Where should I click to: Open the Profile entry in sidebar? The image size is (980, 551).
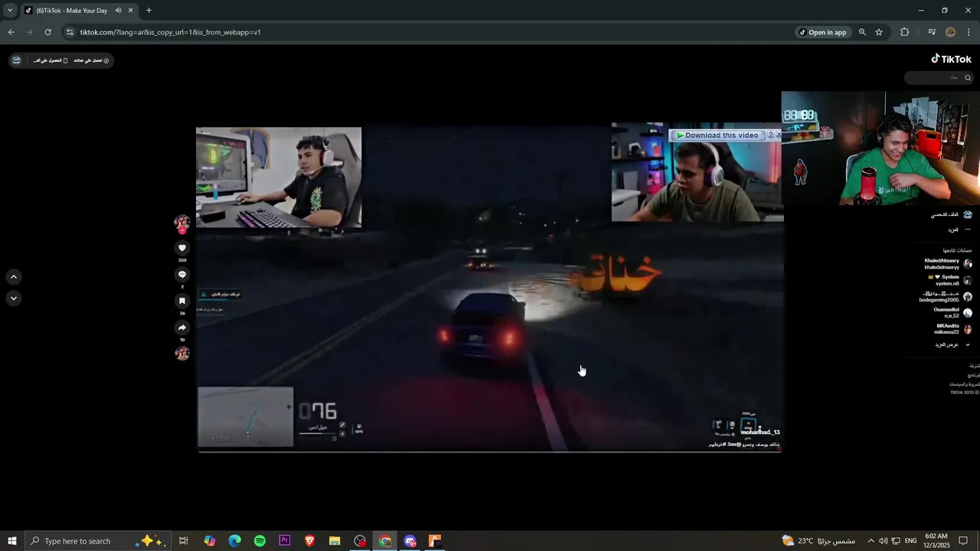click(x=952, y=215)
